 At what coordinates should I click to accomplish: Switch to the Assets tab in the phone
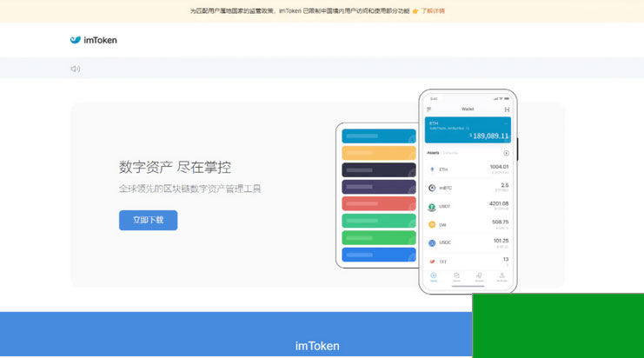click(x=433, y=153)
